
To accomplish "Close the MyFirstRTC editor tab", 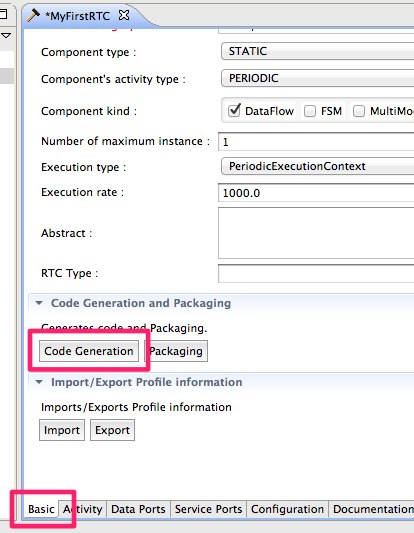I will point(124,15).
